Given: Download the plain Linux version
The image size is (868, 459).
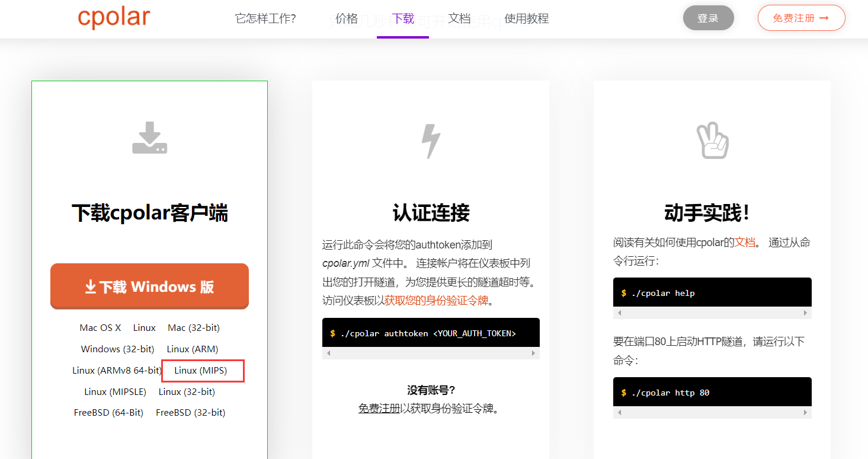Looking at the screenshot, I should tap(145, 328).
